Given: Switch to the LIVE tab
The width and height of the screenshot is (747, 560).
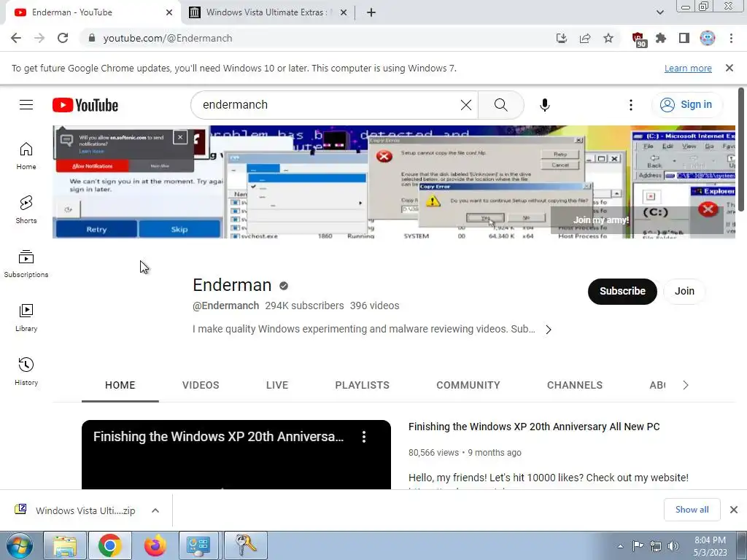Looking at the screenshot, I should pyautogui.click(x=277, y=385).
